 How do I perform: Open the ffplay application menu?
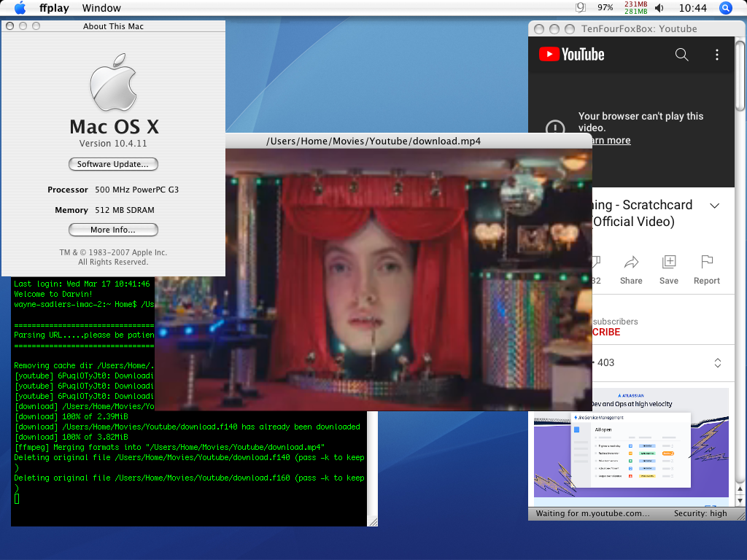(x=54, y=7)
